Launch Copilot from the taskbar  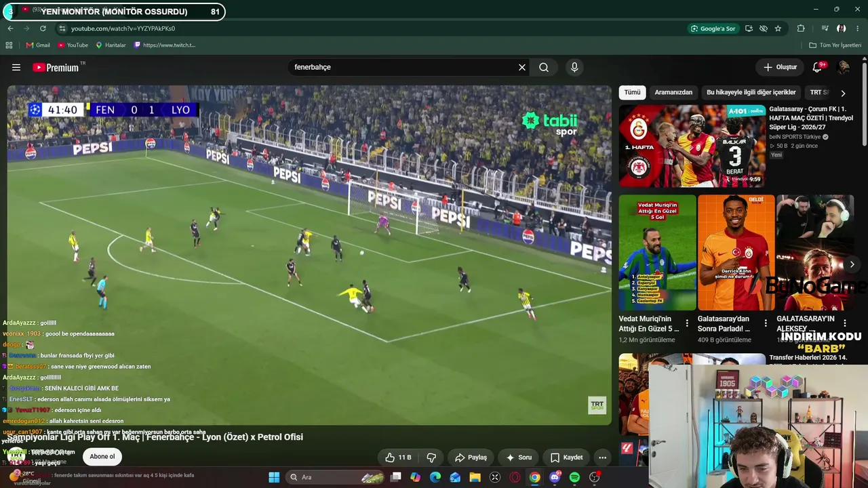coord(415,477)
